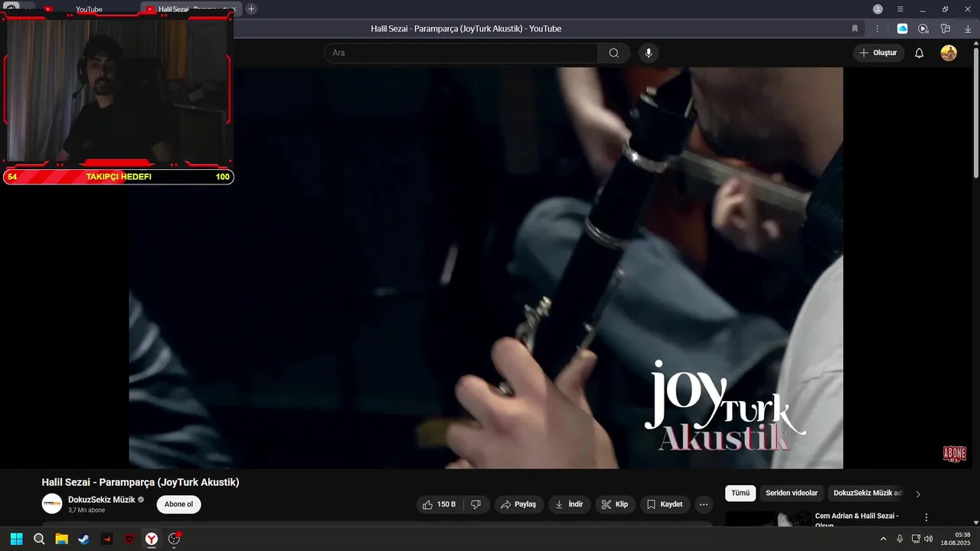Save the video with Kaydet
Image resolution: width=980 pixels, height=551 pixels.
coord(665,504)
